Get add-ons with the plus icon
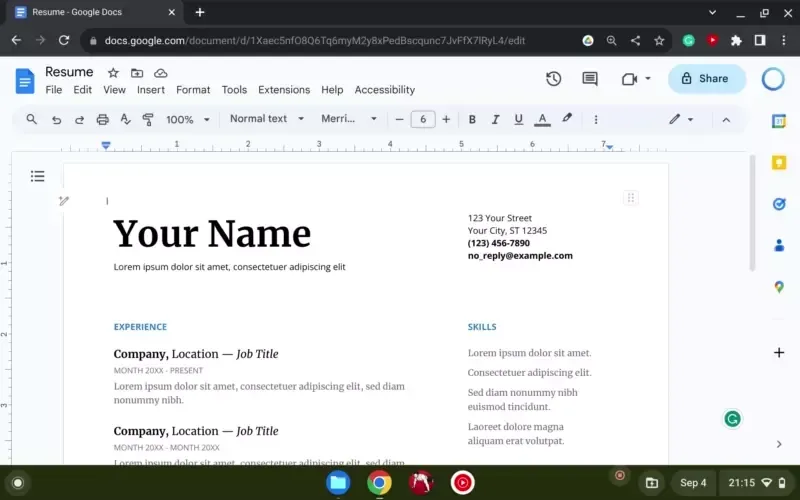 [779, 353]
